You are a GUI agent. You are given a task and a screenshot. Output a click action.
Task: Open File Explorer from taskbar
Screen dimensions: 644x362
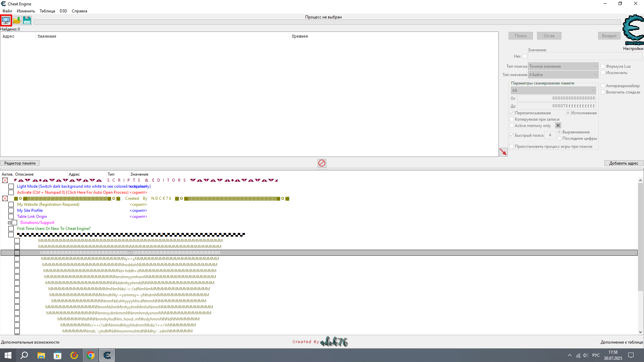pos(41,355)
